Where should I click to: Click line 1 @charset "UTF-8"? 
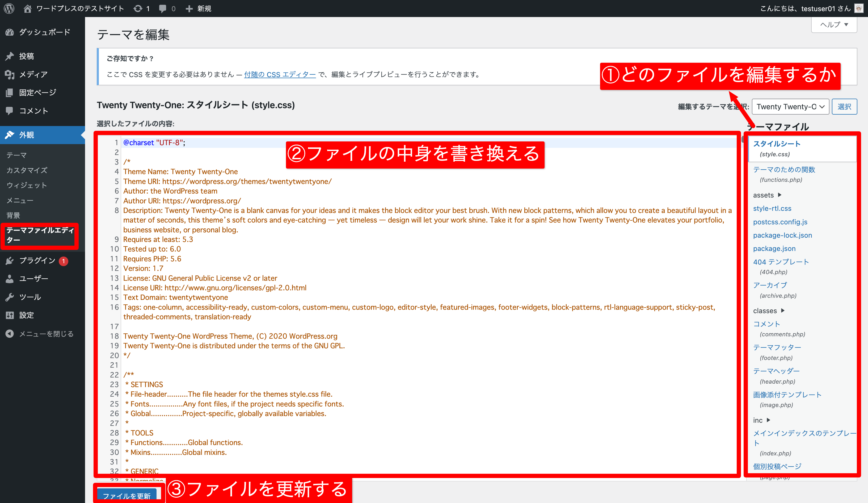(154, 142)
